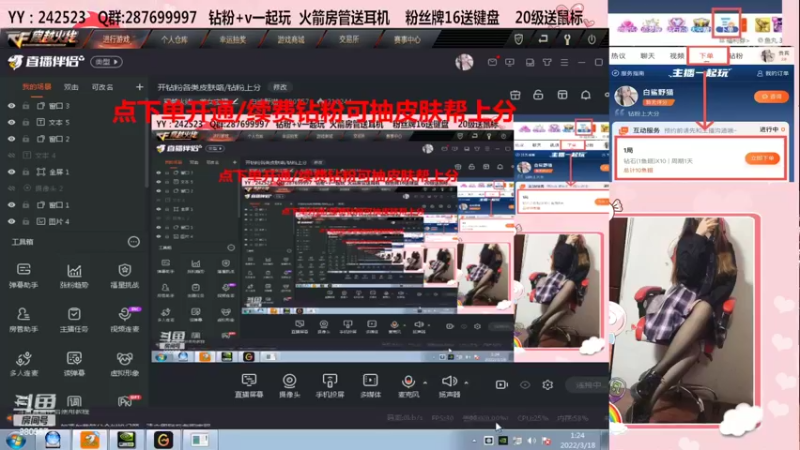800x450 pixels.
Task: Hide the 文本 5 source
Action: tap(11, 122)
